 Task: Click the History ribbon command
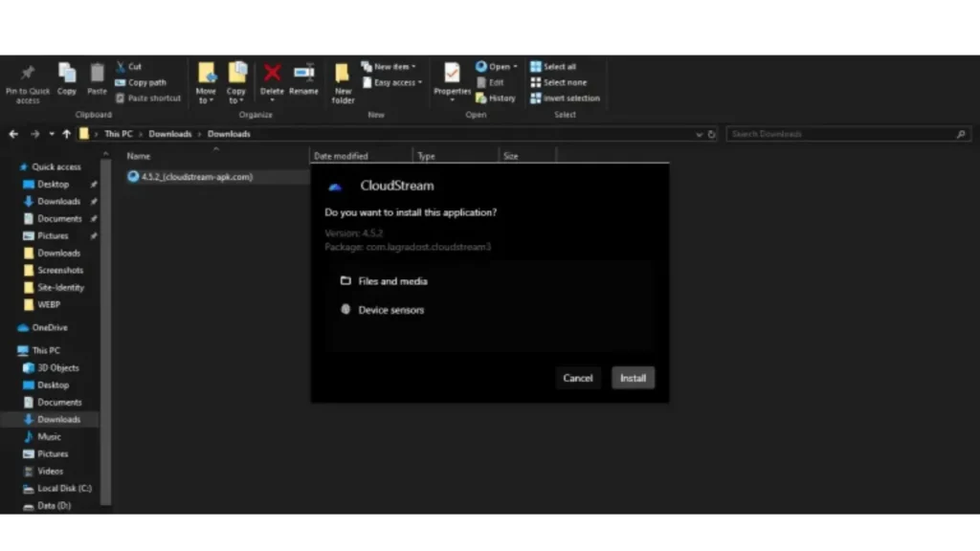coord(496,99)
